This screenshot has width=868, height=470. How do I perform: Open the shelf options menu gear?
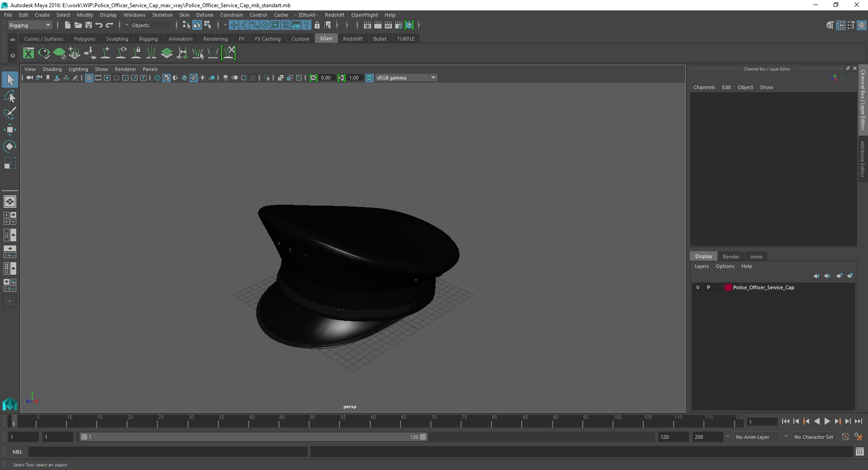point(13,56)
